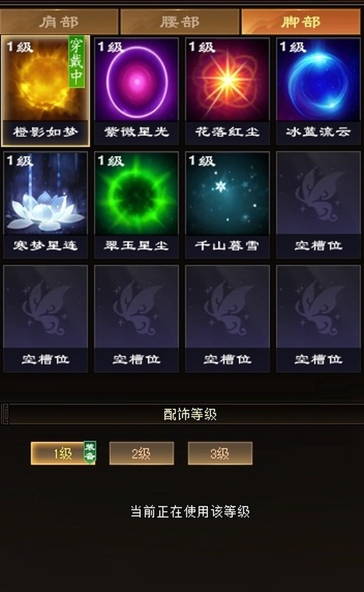This screenshot has height=592, width=364.
Task: Click the empty slot beside 千山暮雪
Action: tap(318, 205)
